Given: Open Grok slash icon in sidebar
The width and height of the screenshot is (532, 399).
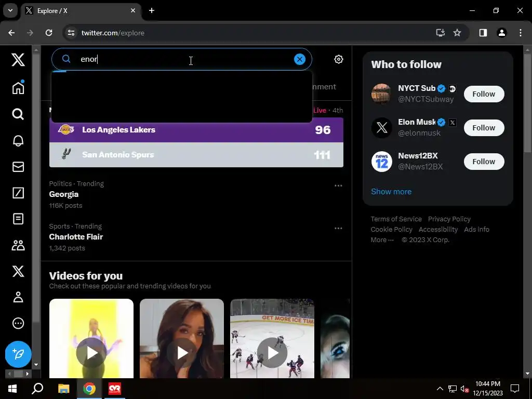Looking at the screenshot, I should point(18,193).
